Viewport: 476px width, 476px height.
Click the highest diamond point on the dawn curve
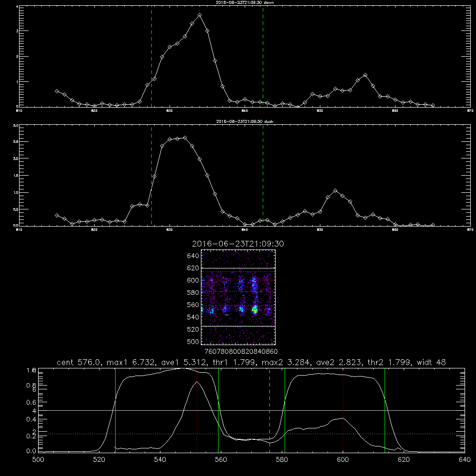coord(199,15)
